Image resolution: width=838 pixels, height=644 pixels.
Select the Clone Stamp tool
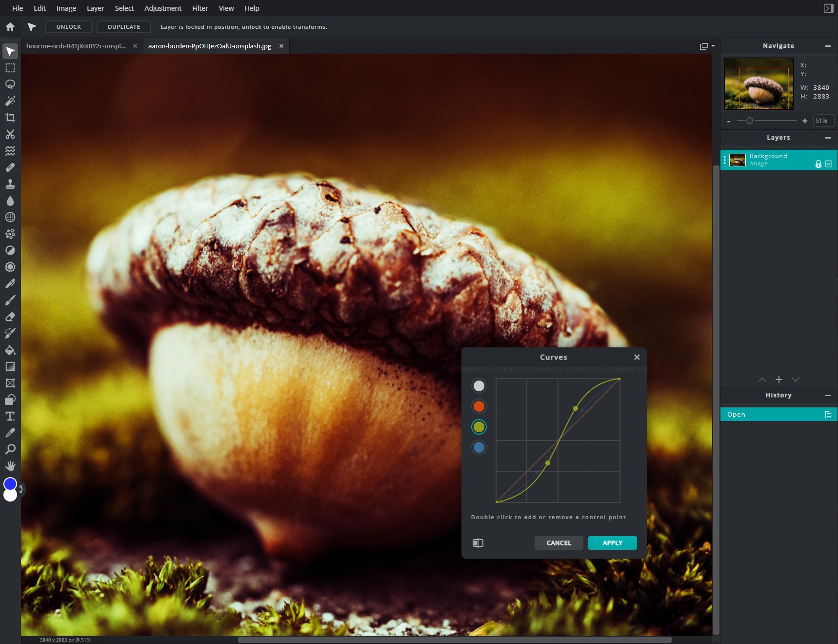click(x=10, y=184)
